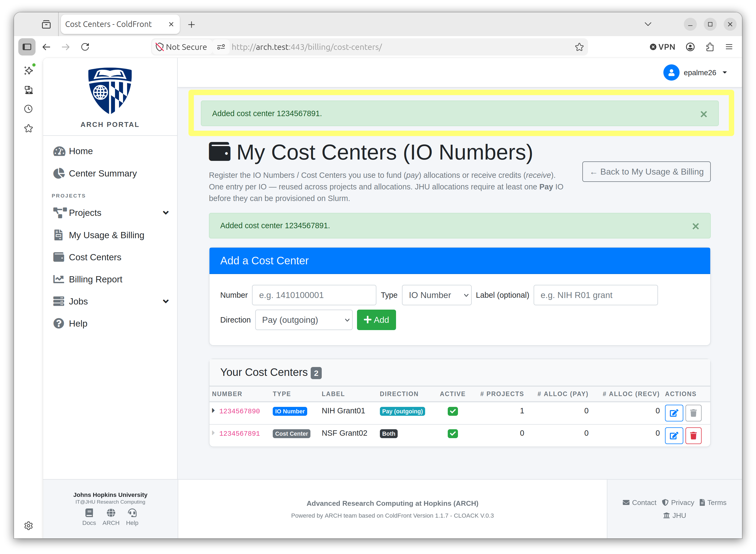Screen dimensions: 756x554
Task: Dismiss the lower Added cost center alert
Action: click(695, 226)
